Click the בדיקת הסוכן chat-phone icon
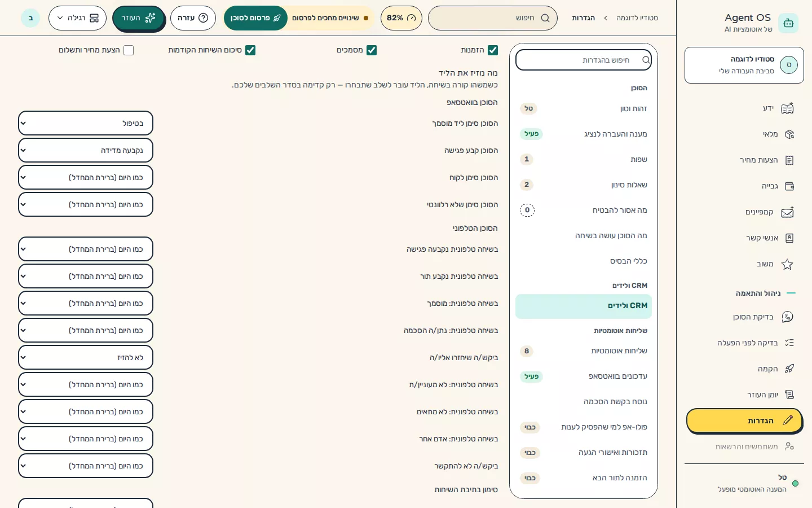 (x=788, y=317)
